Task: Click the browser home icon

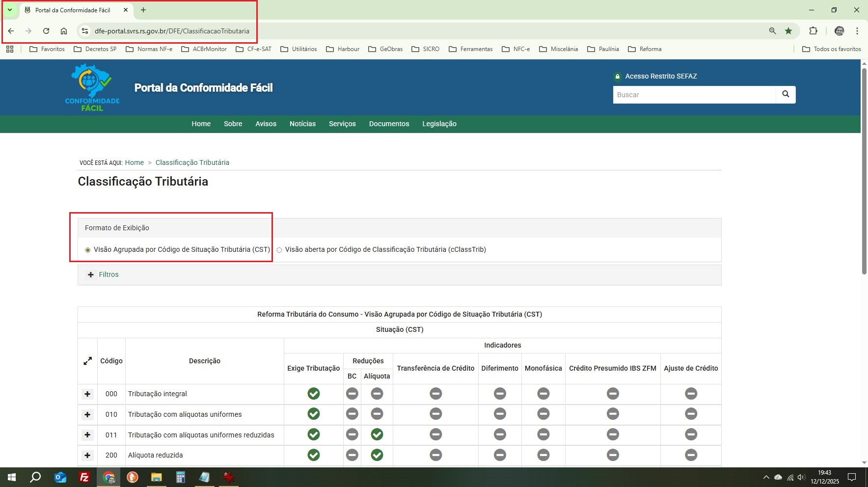Action: (x=64, y=31)
